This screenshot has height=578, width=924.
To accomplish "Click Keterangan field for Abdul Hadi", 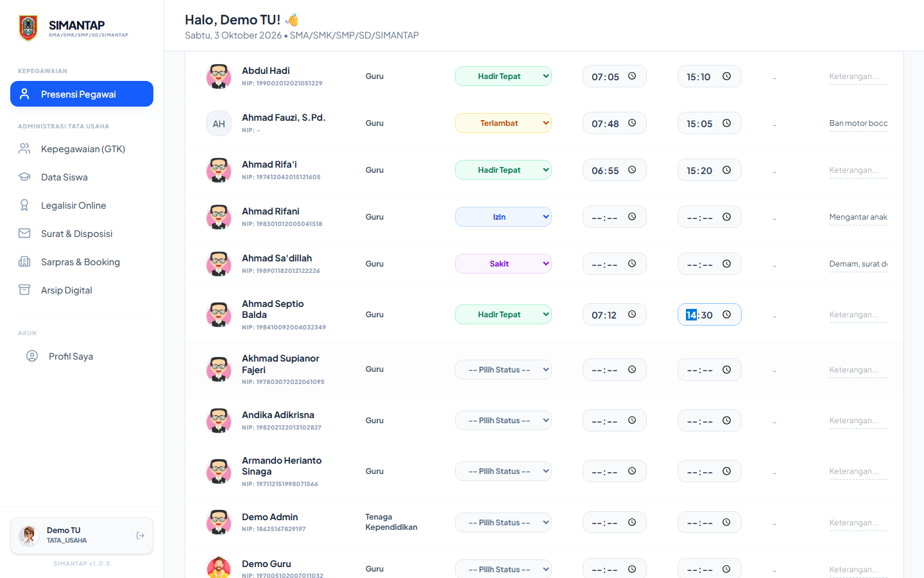I will [x=858, y=76].
